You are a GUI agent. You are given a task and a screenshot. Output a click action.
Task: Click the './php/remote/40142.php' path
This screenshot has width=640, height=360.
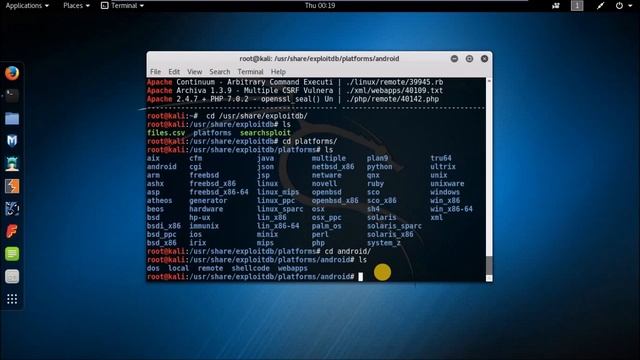[x=392, y=99]
